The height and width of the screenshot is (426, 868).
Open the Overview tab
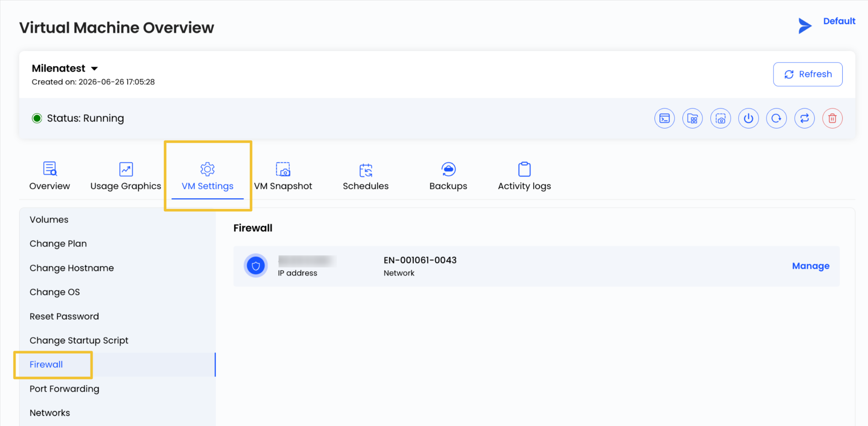point(50,176)
